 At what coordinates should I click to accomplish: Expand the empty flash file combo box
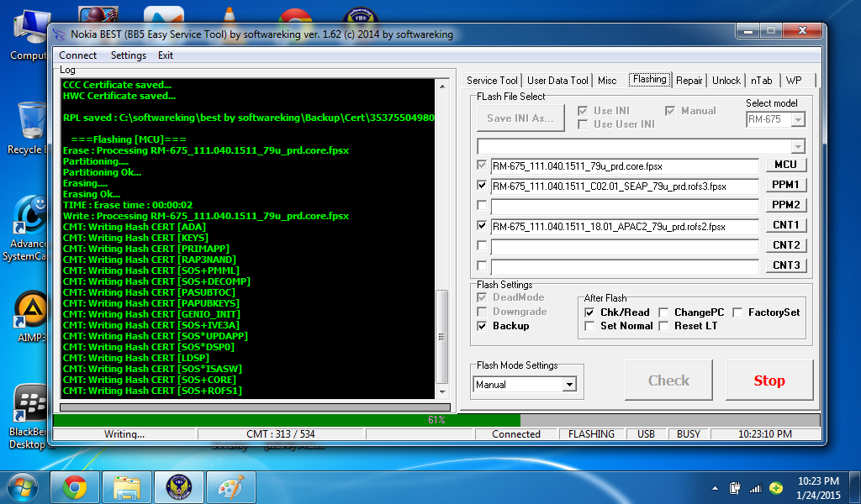tap(798, 146)
